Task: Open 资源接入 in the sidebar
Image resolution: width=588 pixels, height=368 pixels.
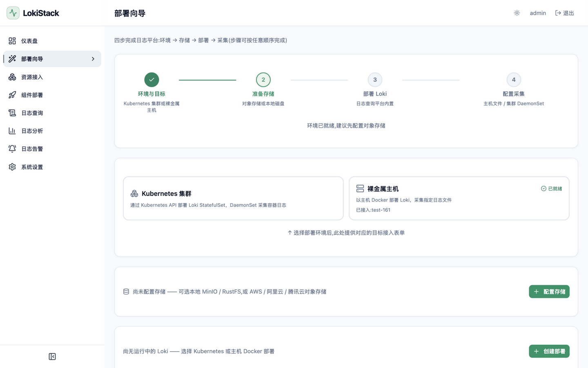Action: (52, 77)
